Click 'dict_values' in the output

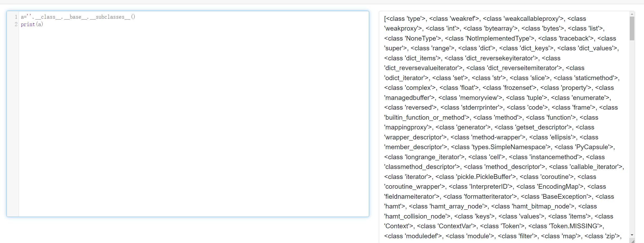coord(596,48)
